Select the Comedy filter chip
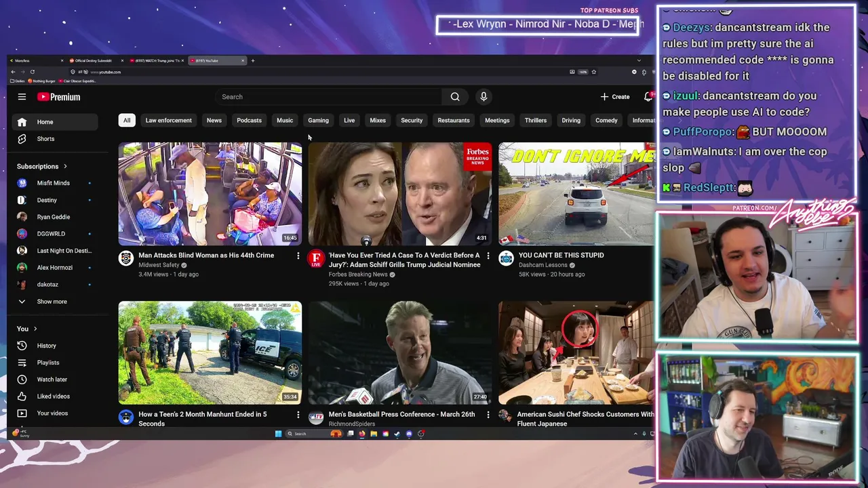Image resolution: width=868 pixels, height=488 pixels. point(606,121)
